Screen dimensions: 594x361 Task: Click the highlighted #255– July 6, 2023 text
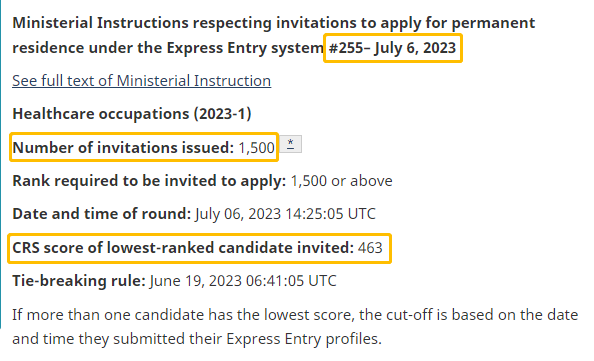(392, 48)
